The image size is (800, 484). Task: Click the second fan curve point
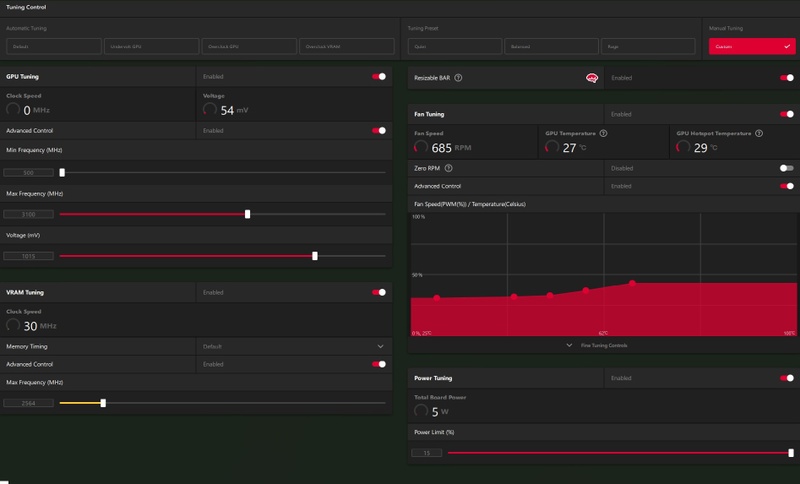point(514,296)
